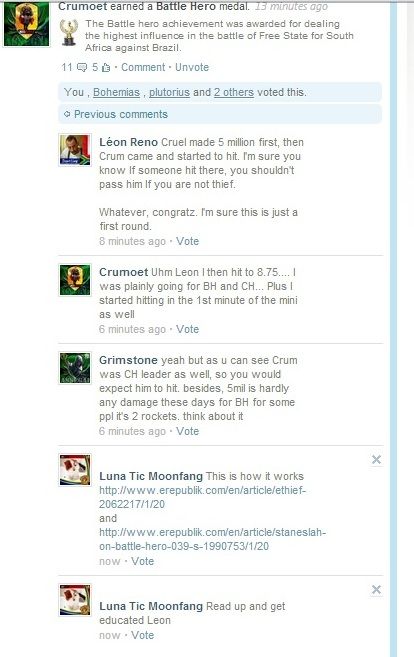
Task: Show the '2 others' voters list
Action: click(x=234, y=92)
